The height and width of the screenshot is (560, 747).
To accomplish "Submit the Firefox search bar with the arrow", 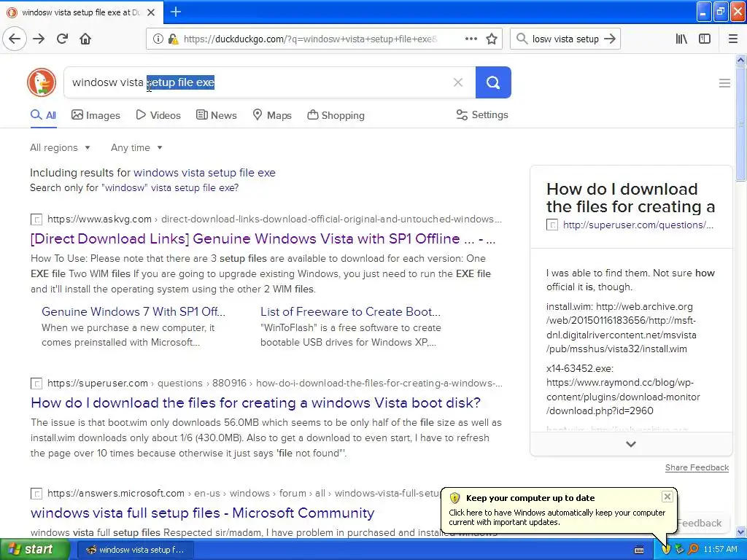I will click(610, 39).
